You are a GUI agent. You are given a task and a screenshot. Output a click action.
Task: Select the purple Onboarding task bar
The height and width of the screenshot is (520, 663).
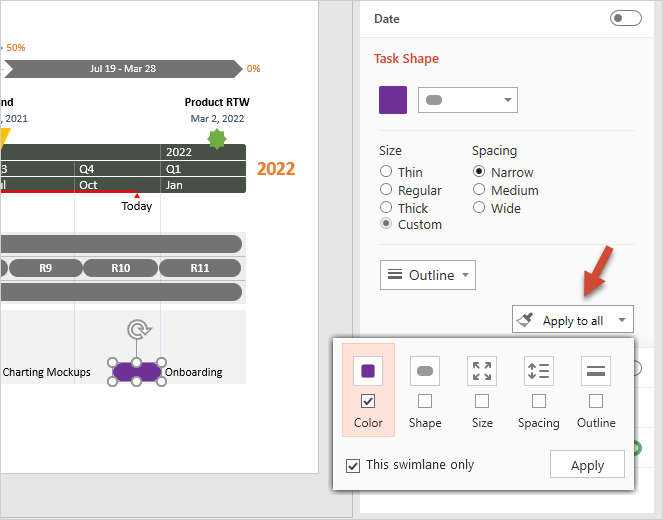pos(137,372)
